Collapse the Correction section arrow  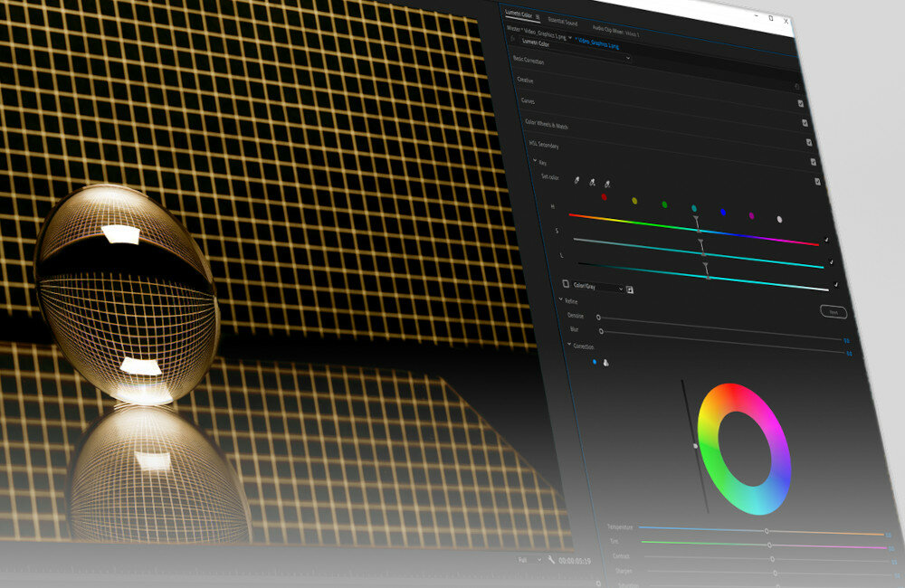tap(569, 345)
